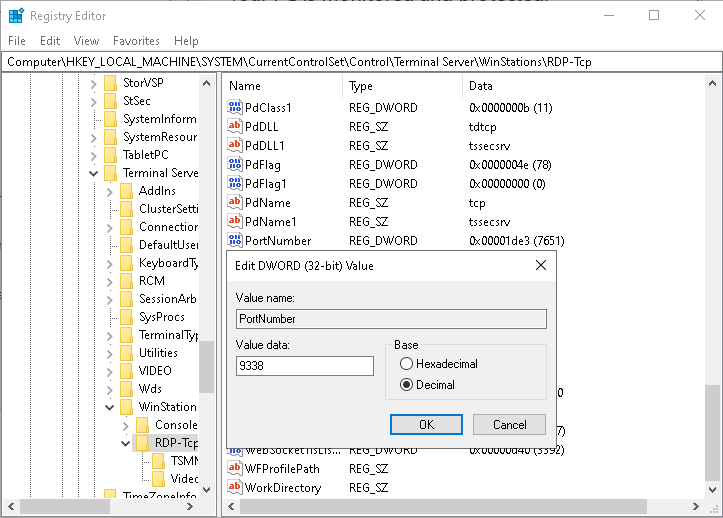This screenshot has width=723, height=518.
Task: Click the VIDEO folder icon
Action: [x=126, y=371]
